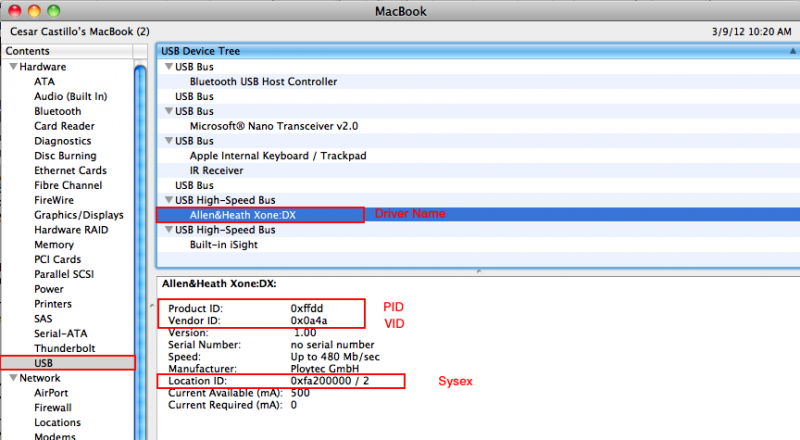The image size is (800, 440).
Task: Select Audio (Built In) in sidebar
Action: pyautogui.click(x=70, y=96)
